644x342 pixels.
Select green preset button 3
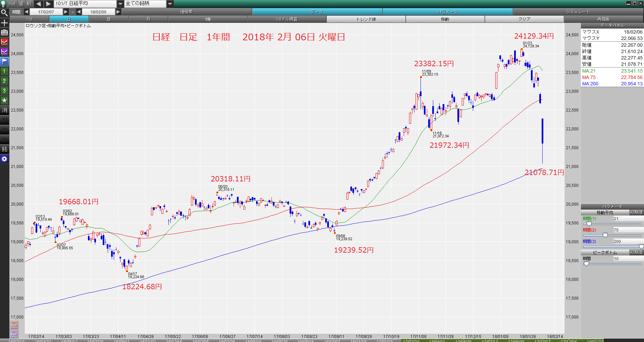point(4,91)
